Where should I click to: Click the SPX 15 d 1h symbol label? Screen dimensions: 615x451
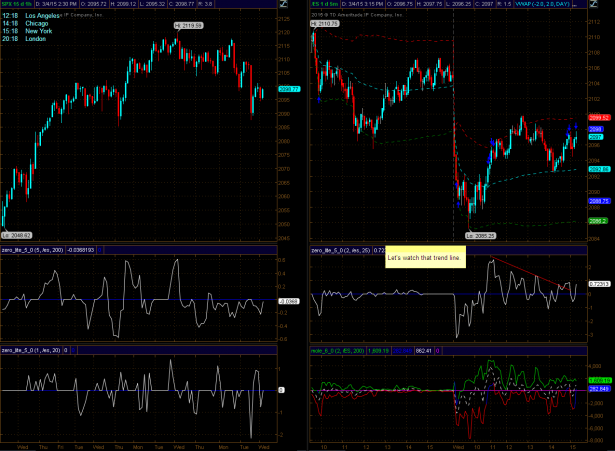click(x=17, y=4)
